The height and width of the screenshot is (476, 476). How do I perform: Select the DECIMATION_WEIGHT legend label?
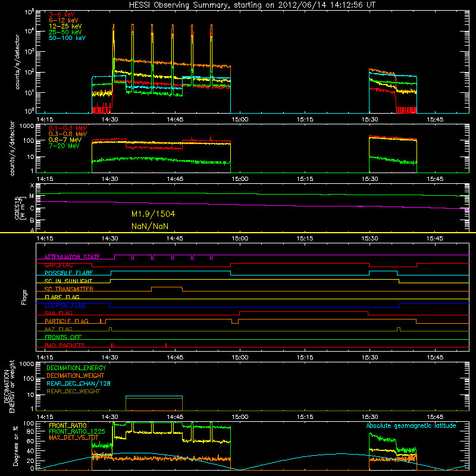point(76,375)
